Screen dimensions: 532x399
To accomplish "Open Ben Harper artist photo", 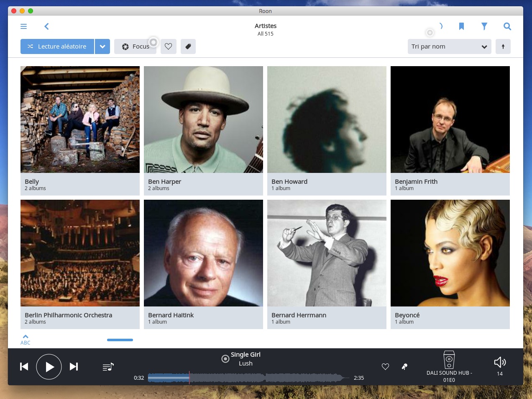I will (x=203, y=119).
